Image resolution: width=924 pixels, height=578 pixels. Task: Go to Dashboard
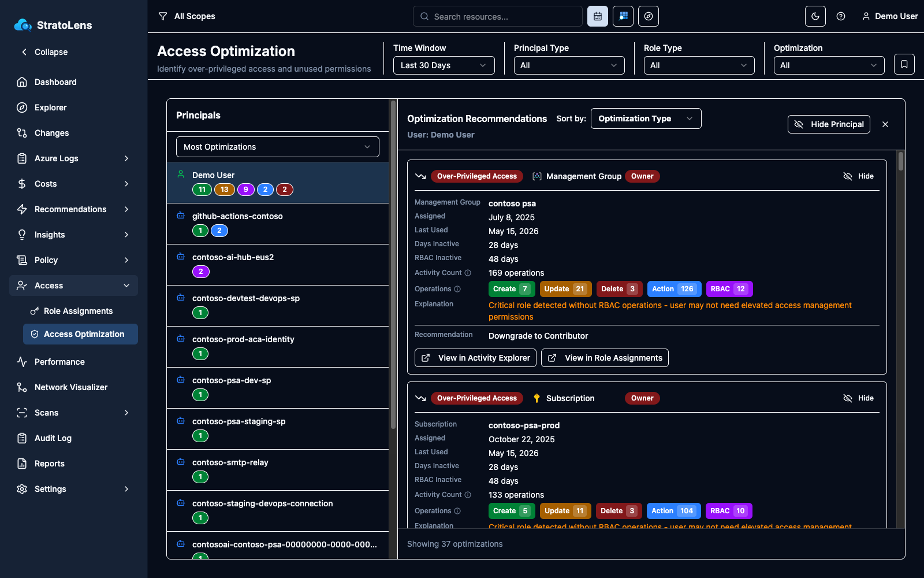coord(73,82)
